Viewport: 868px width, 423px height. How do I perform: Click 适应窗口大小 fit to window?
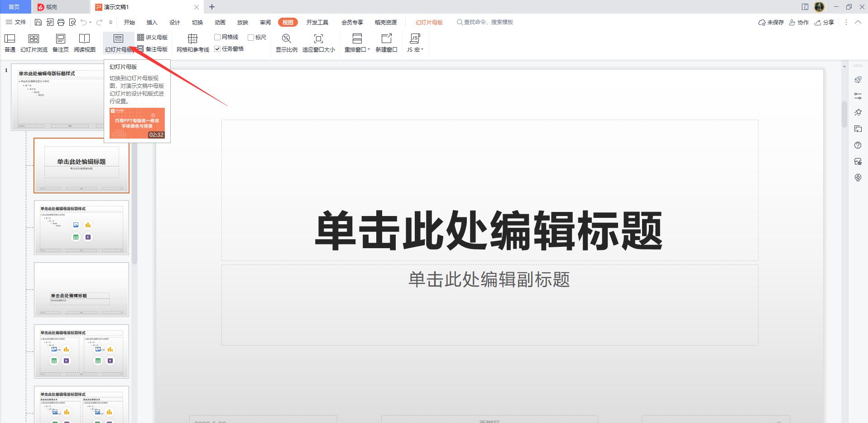pyautogui.click(x=319, y=43)
